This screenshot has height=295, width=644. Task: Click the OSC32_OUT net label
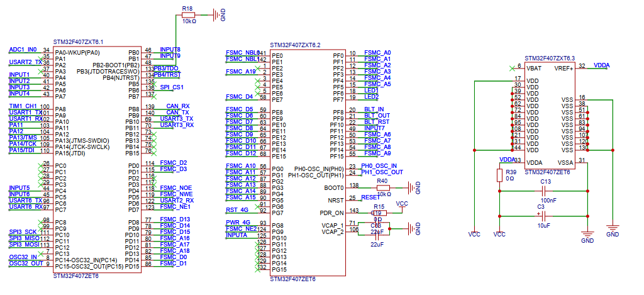(25, 264)
